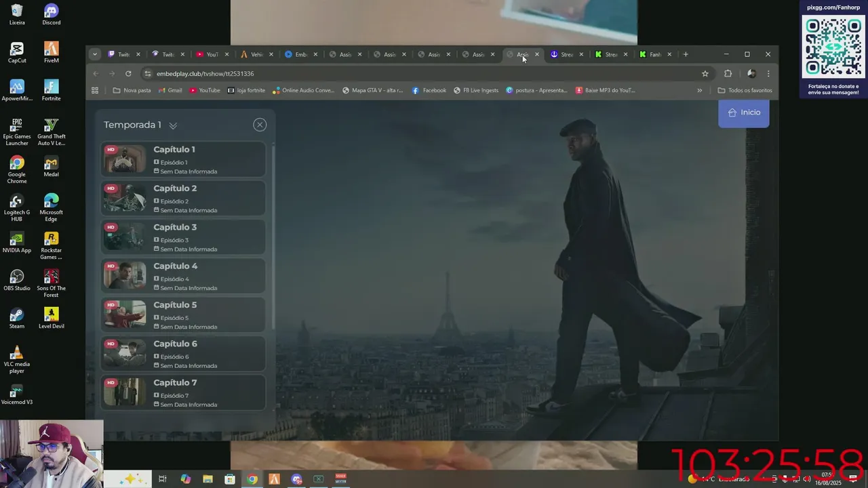Open the Mapa GTA V bookmark
Image resolution: width=868 pixels, height=488 pixels.
[x=372, y=90]
